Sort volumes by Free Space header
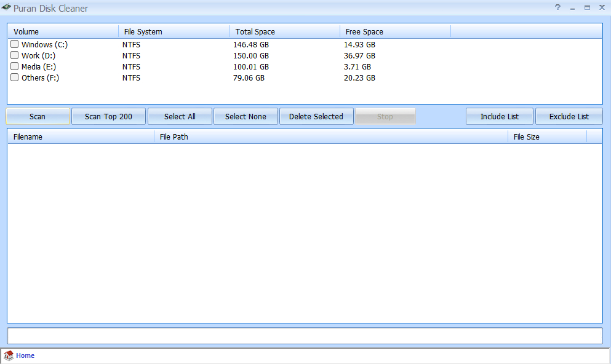This screenshot has width=611, height=364. coord(394,31)
